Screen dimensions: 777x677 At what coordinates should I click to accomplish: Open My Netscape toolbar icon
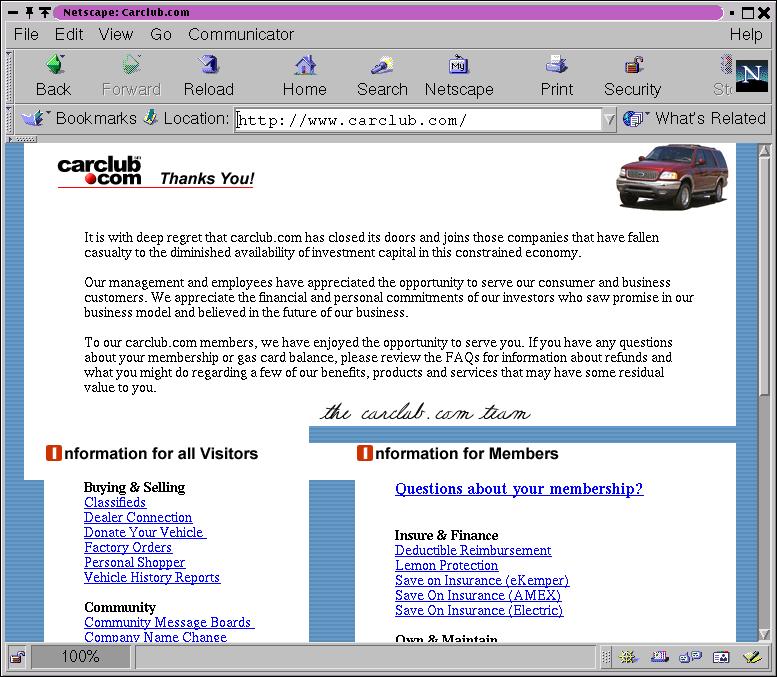tap(458, 65)
